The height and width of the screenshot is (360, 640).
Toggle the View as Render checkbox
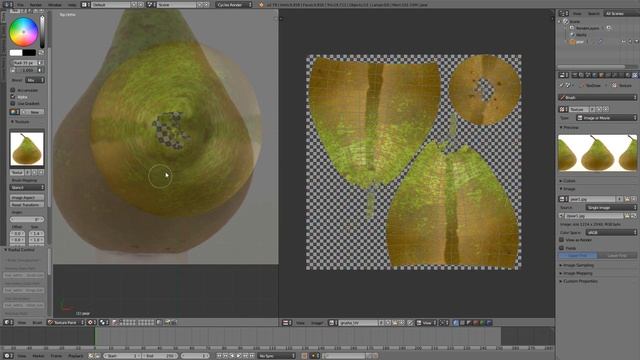[x=562, y=240]
